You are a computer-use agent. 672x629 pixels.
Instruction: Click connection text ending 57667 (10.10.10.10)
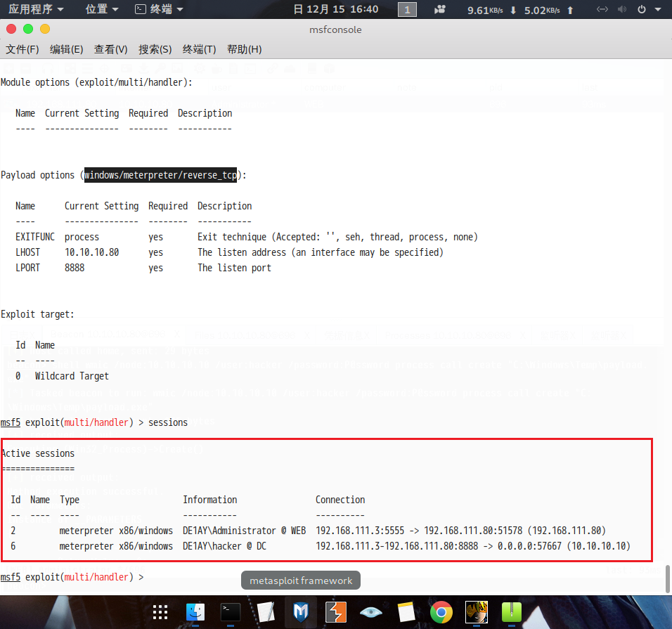coord(473,546)
